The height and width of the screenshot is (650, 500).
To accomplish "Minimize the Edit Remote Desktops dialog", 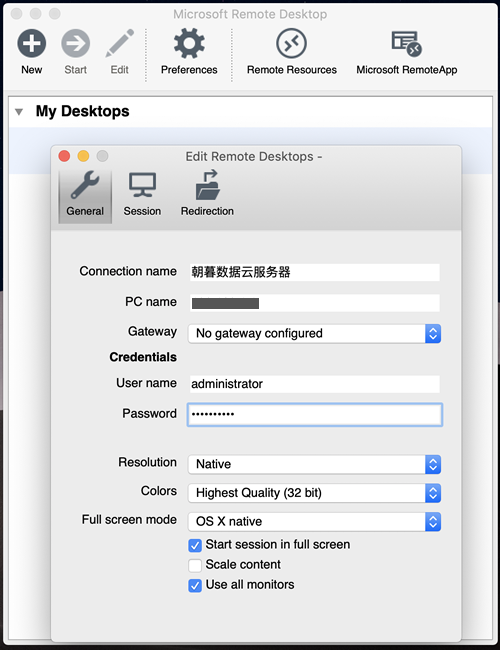I will point(83,156).
